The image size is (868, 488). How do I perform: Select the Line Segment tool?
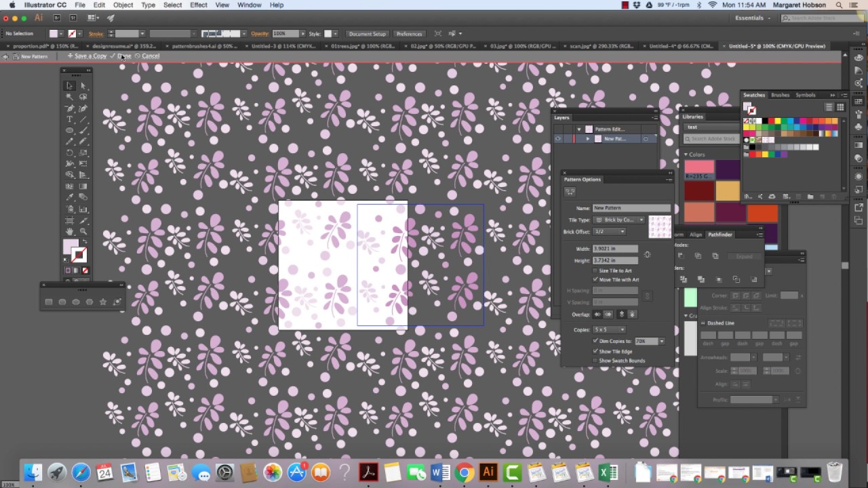point(83,119)
